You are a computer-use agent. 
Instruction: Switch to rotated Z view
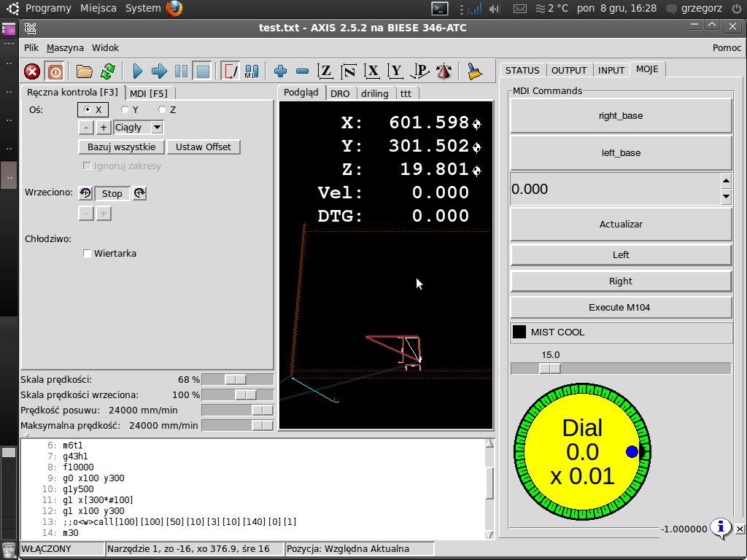coord(349,72)
